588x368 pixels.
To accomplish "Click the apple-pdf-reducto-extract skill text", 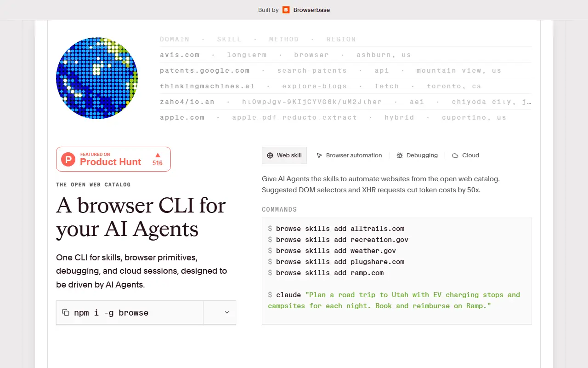I will coord(294,117).
